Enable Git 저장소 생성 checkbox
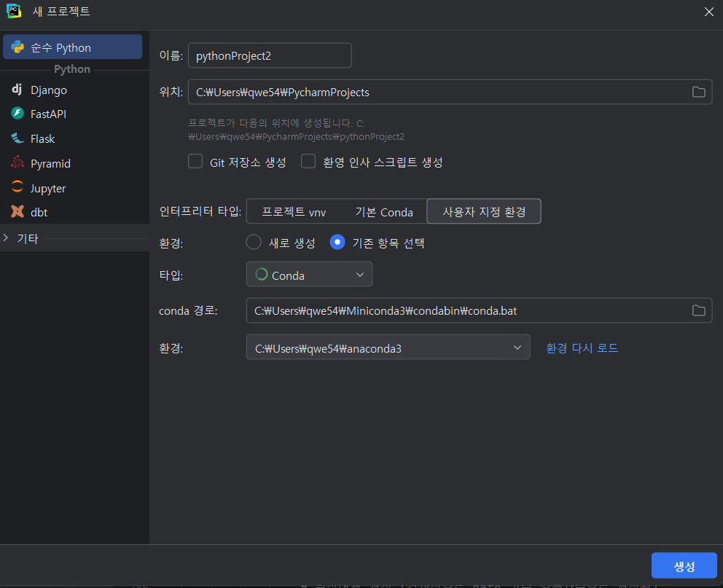Screen dimensions: 723x588 [195, 162]
